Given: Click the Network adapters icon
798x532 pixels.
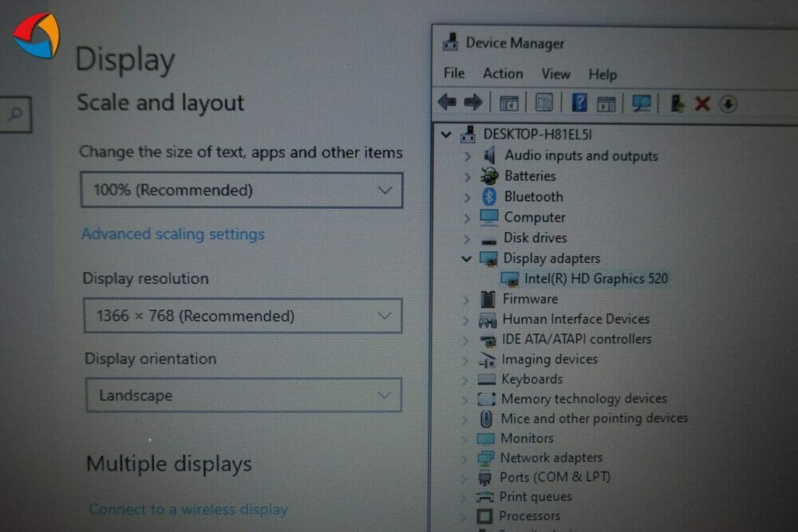Looking at the screenshot, I should pos(485,459).
